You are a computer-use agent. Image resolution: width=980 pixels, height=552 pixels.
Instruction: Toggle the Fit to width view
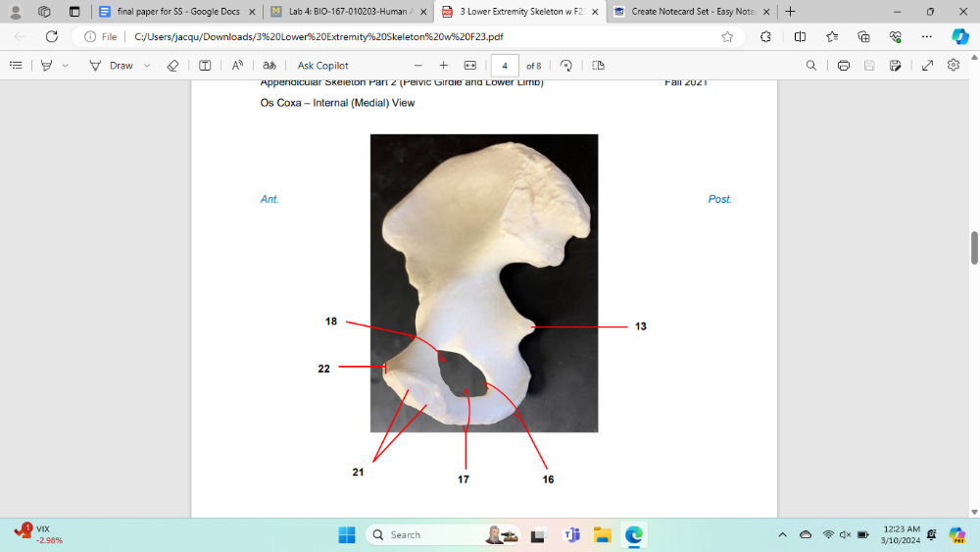coord(470,66)
